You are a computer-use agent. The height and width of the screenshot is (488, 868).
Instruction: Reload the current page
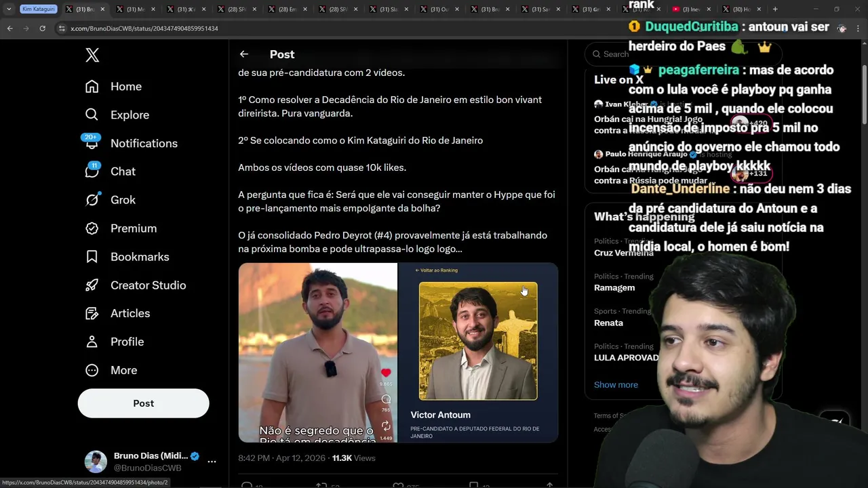pyautogui.click(x=42, y=28)
